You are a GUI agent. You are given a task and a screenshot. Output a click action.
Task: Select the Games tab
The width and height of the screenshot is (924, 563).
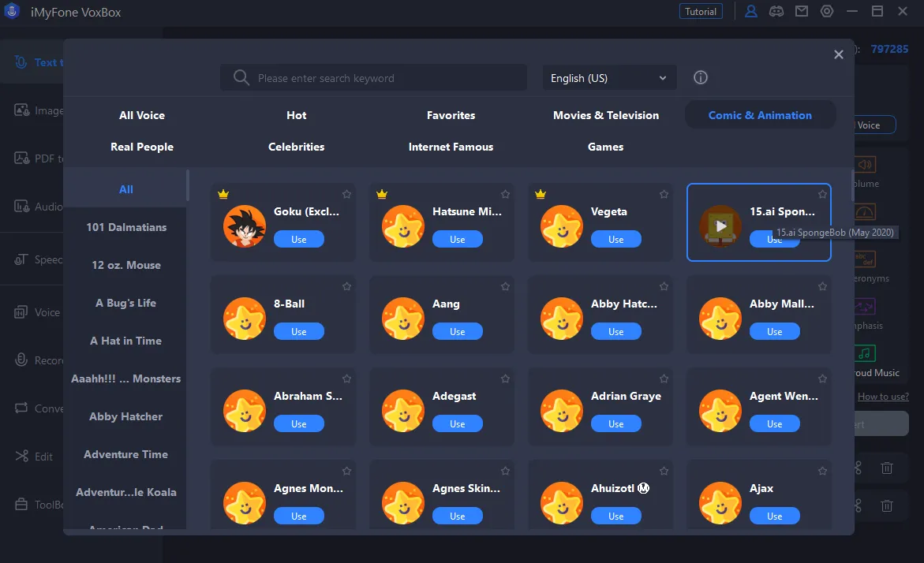point(606,147)
